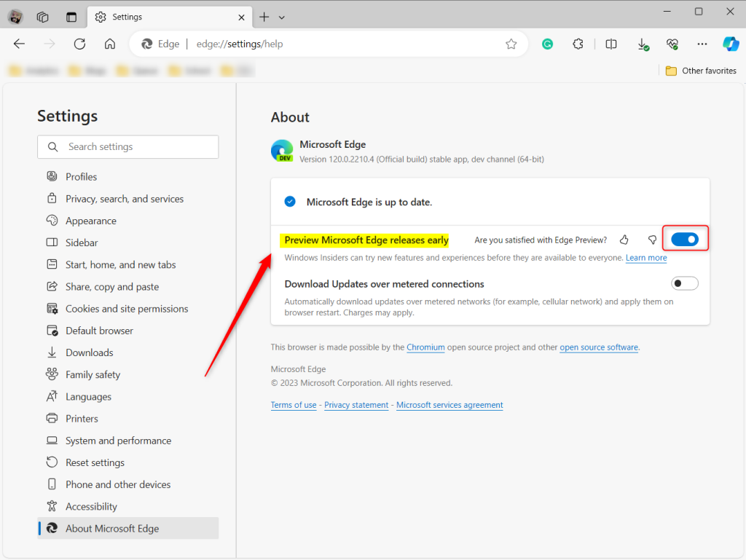
Task: Go to Appearance settings
Action: point(128,221)
